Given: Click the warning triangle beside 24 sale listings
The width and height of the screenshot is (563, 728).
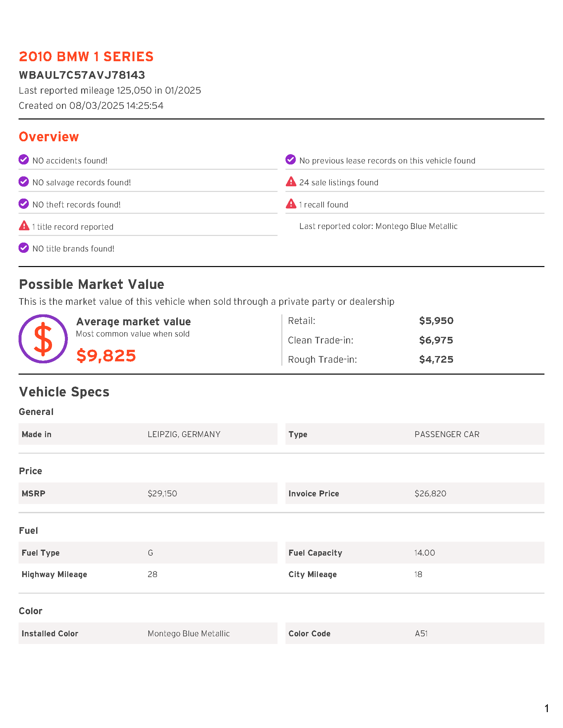Looking at the screenshot, I should point(291,182).
